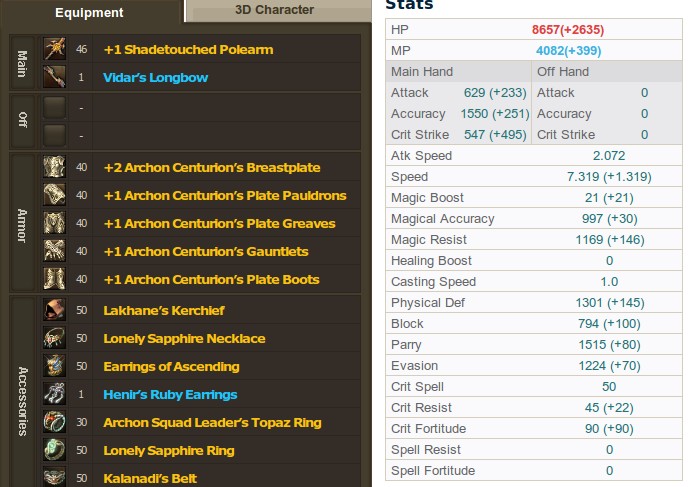Click the Plate Greaves armor icon
Viewport: 692px width, 487px height.
click(x=55, y=223)
